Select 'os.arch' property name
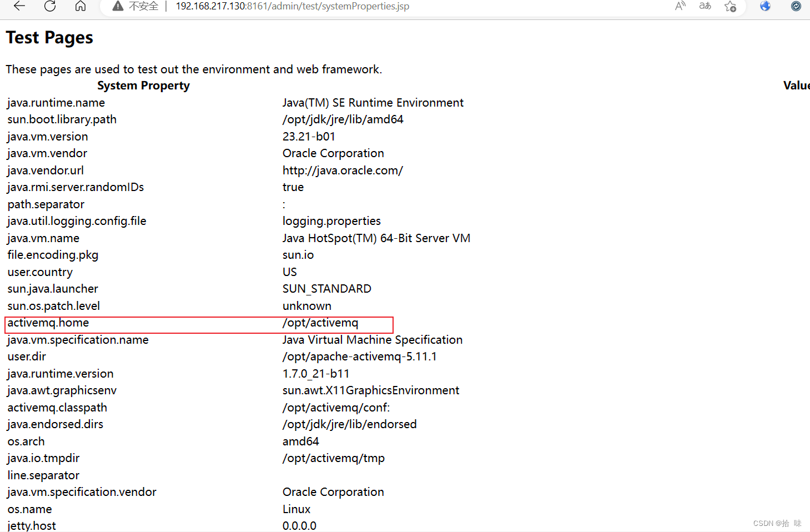This screenshot has width=810, height=532. pos(26,441)
